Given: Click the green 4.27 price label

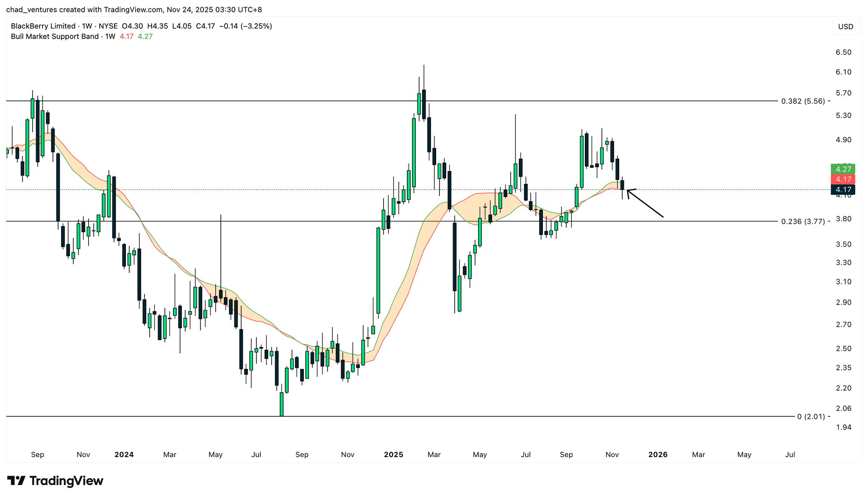Looking at the screenshot, I should 843,169.
